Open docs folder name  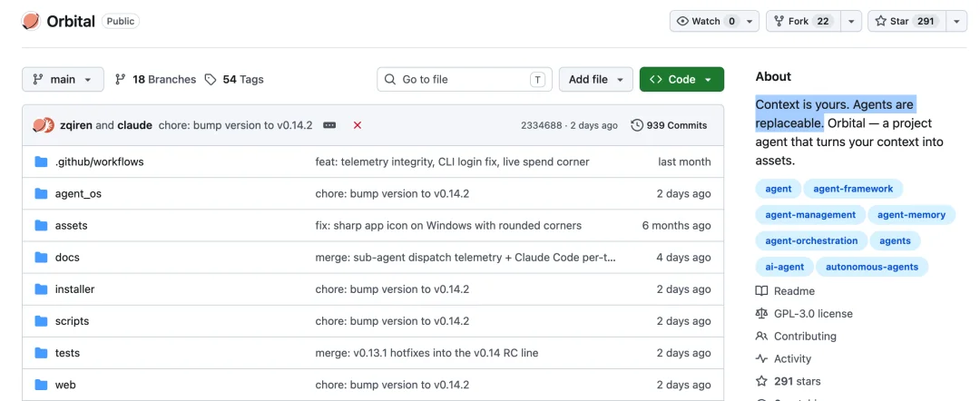point(67,258)
